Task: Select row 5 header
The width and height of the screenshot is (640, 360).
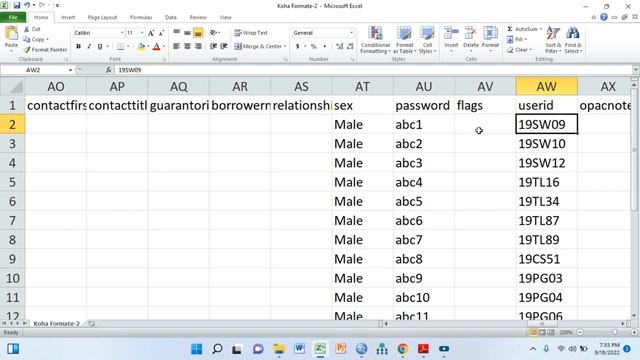Action: point(12,182)
